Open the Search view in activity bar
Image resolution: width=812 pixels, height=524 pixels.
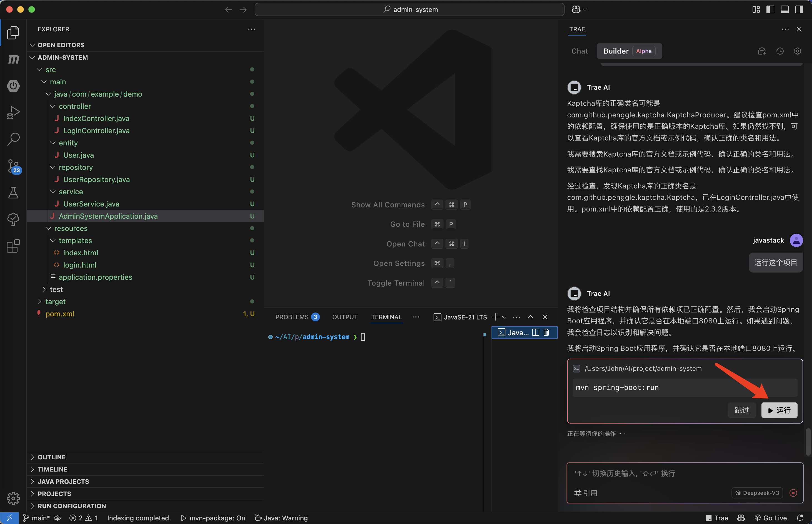(x=13, y=139)
